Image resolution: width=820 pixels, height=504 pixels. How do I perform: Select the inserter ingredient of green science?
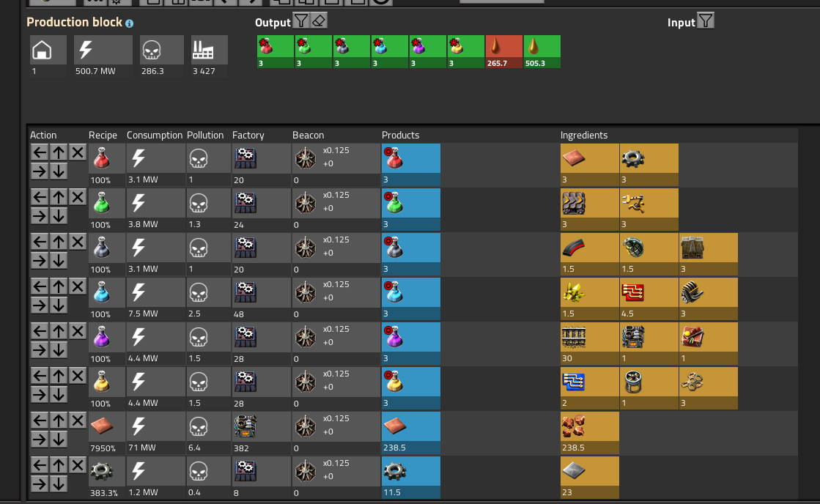point(649,210)
